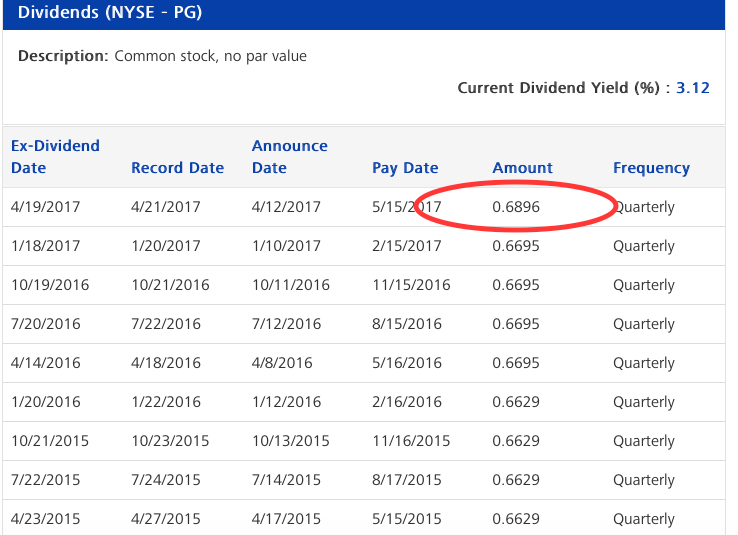The width and height of the screenshot is (738, 535).
Task: Select ex-dividend date 1/18/2017
Action: click(x=46, y=246)
